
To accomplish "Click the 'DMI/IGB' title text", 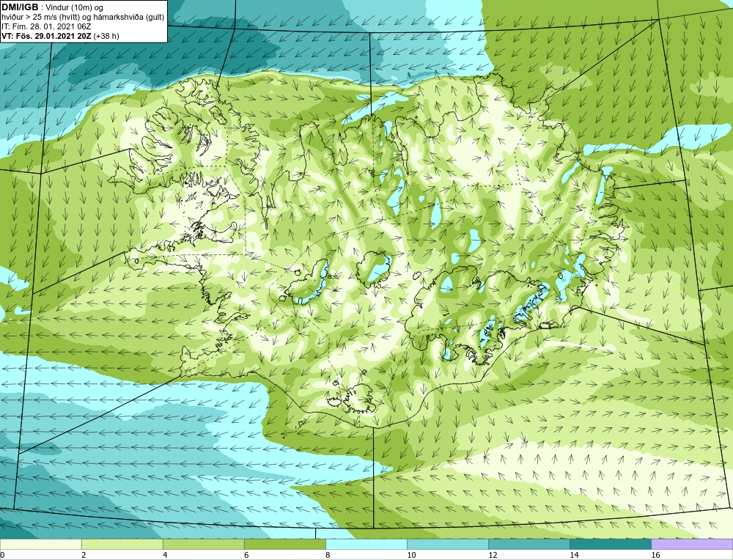I will [x=20, y=7].
